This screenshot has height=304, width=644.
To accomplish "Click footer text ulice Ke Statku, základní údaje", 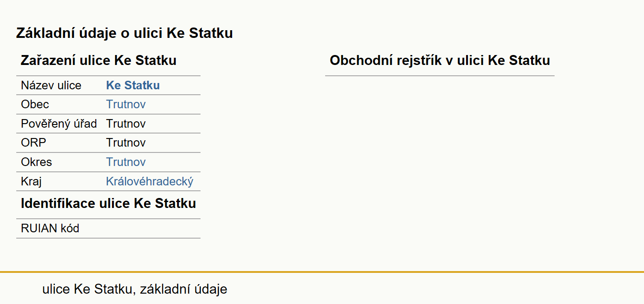I will 135,289.
